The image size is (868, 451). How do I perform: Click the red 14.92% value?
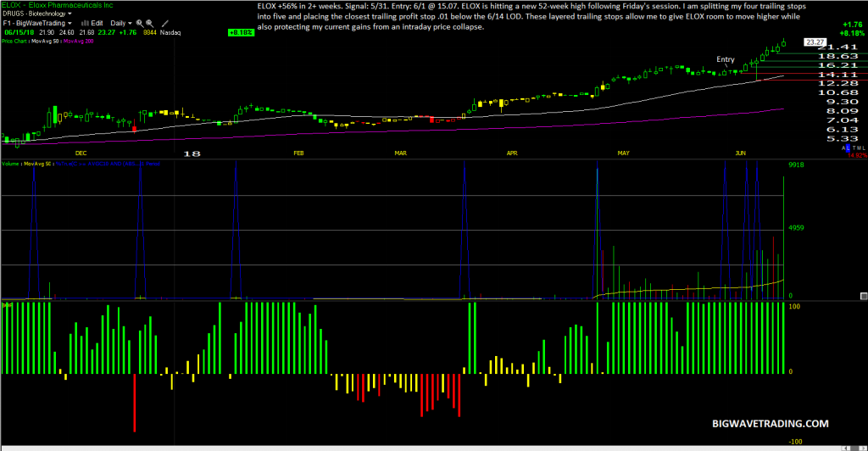[x=858, y=155]
